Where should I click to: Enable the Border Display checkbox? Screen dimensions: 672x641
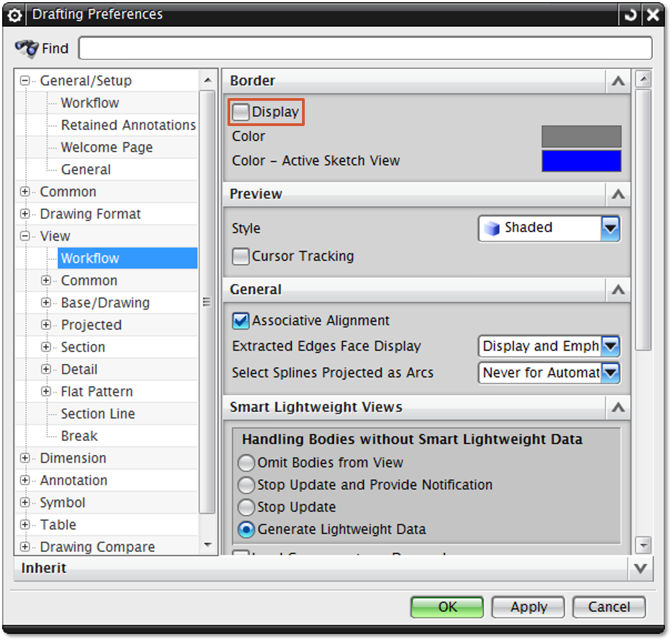click(x=241, y=112)
